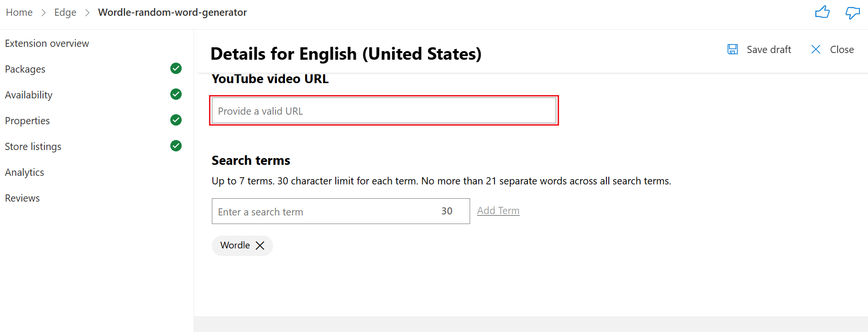Viewport: 868px width, 332px height.
Task: Click the Save draft disk icon
Action: click(x=733, y=49)
